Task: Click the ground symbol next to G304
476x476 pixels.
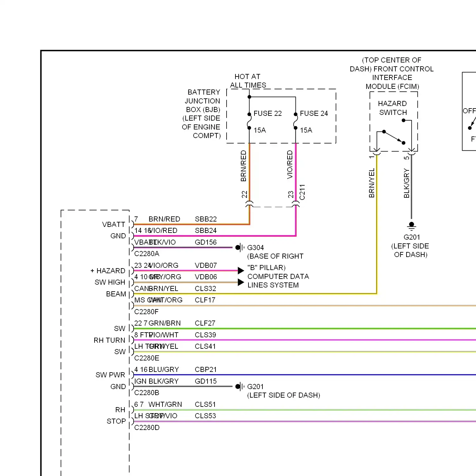Action: point(240,248)
